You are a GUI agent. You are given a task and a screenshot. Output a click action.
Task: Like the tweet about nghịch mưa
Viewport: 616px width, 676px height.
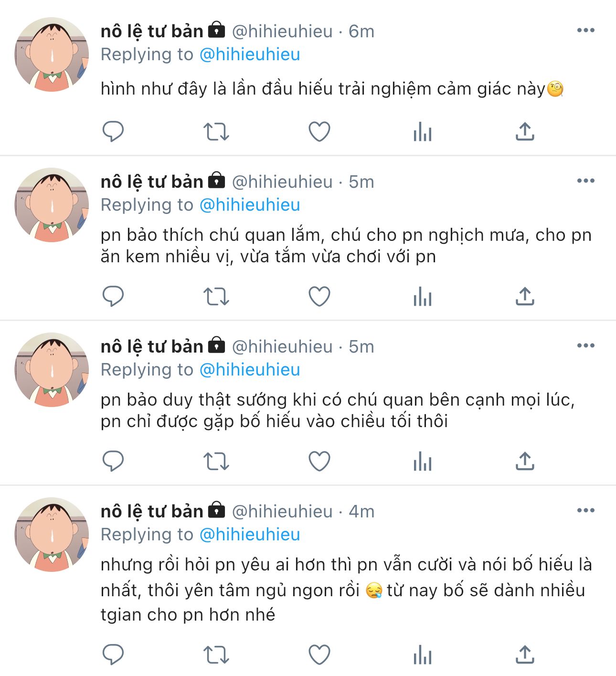click(319, 296)
